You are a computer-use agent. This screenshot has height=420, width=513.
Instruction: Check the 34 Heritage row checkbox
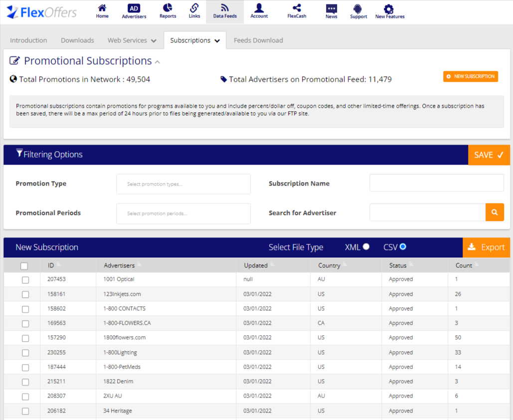25,411
